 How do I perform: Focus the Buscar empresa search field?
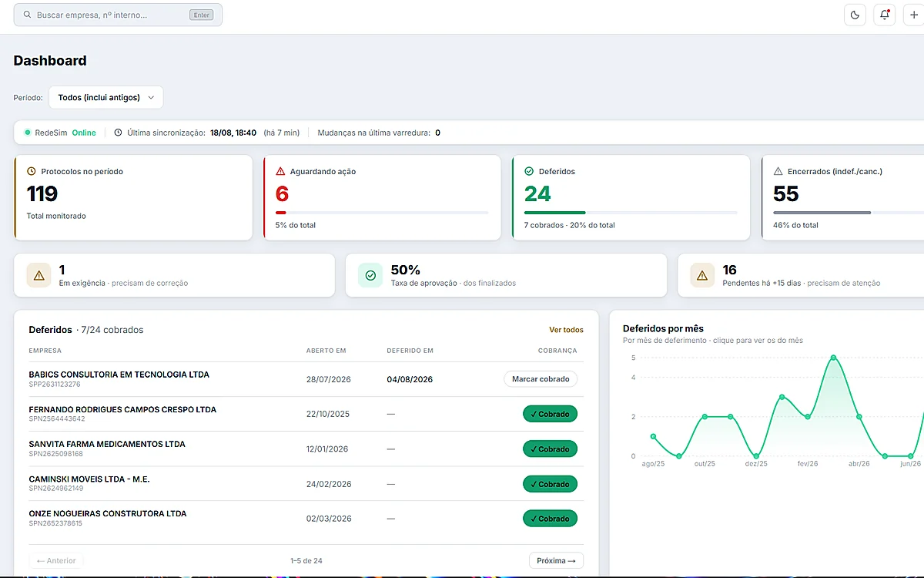pyautogui.click(x=118, y=15)
